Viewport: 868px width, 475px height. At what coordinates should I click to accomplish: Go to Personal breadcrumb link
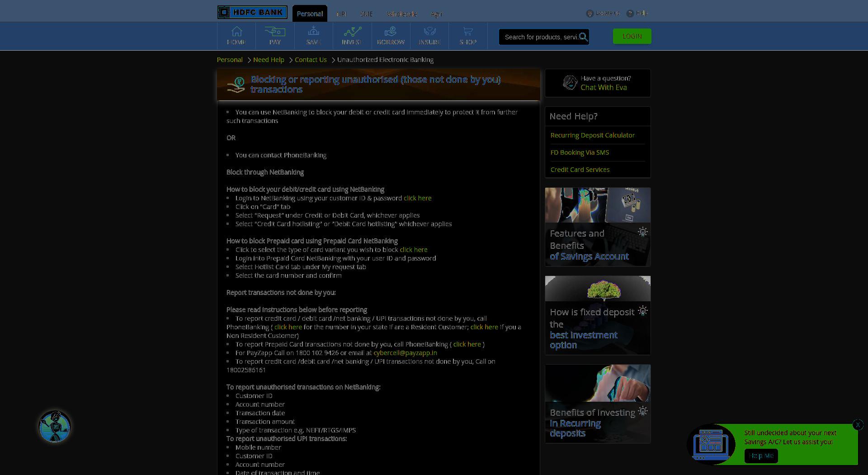(230, 60)
